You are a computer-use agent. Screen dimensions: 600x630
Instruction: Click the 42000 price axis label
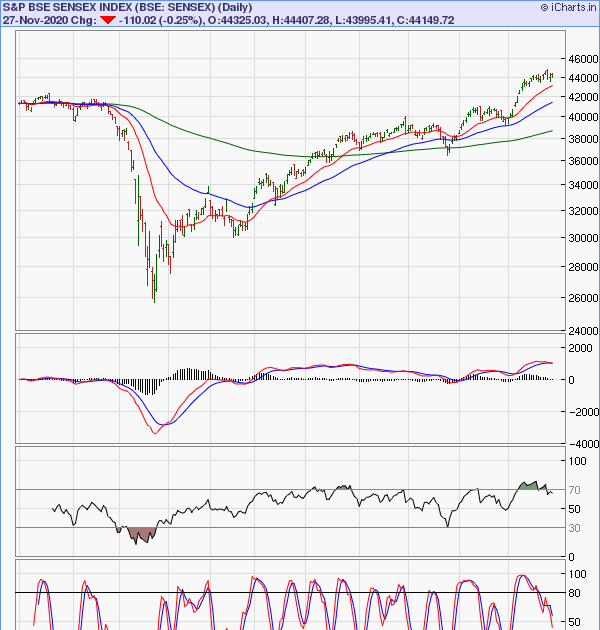click(x=583, y=97)
